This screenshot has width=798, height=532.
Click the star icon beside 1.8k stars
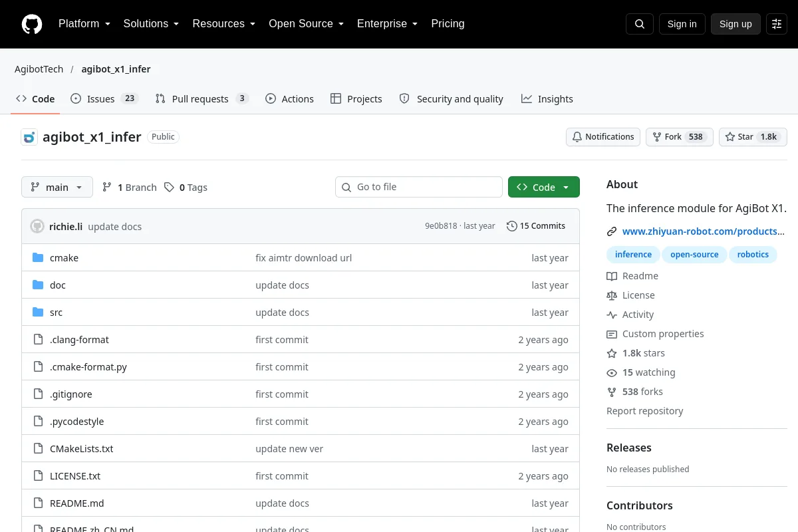pyautogui.click(x=612, y=353)
